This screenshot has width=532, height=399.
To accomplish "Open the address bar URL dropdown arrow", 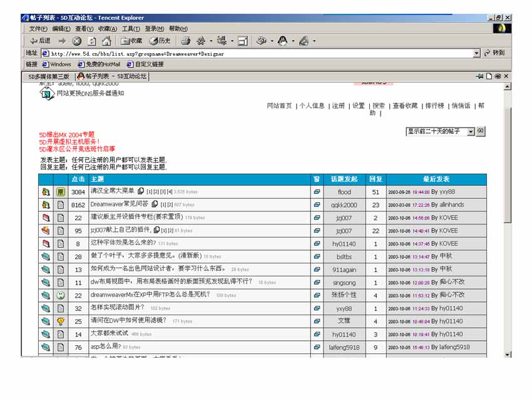I will 476,54.
